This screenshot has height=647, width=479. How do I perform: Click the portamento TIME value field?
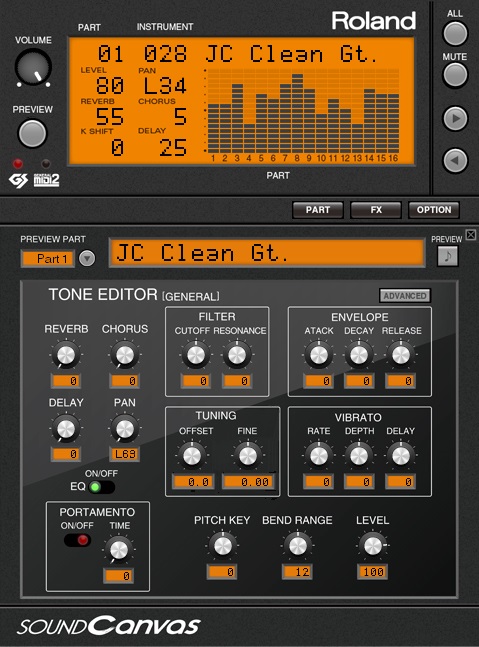click(x=119, y=576)
